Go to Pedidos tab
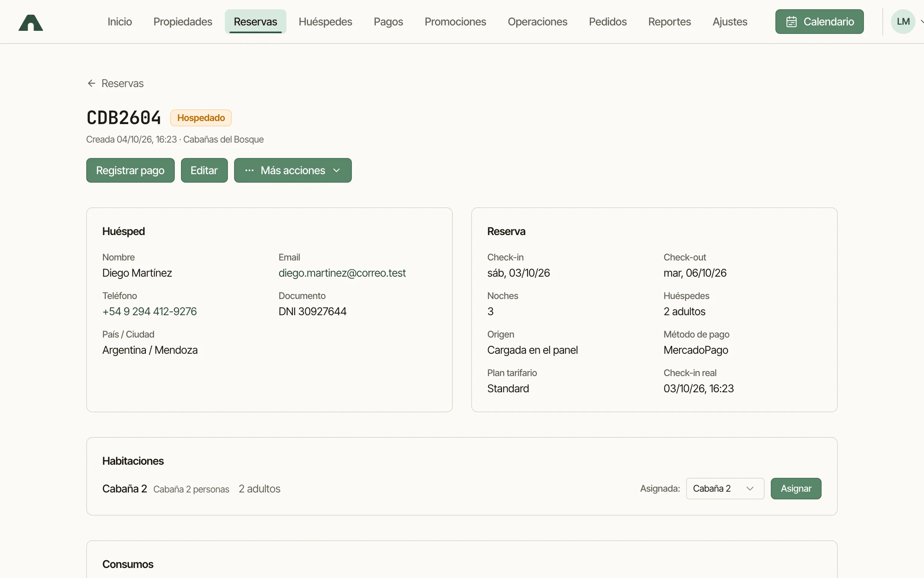Image resolution: width=924 pixels, height=578 pixels. tap(608, 22)
